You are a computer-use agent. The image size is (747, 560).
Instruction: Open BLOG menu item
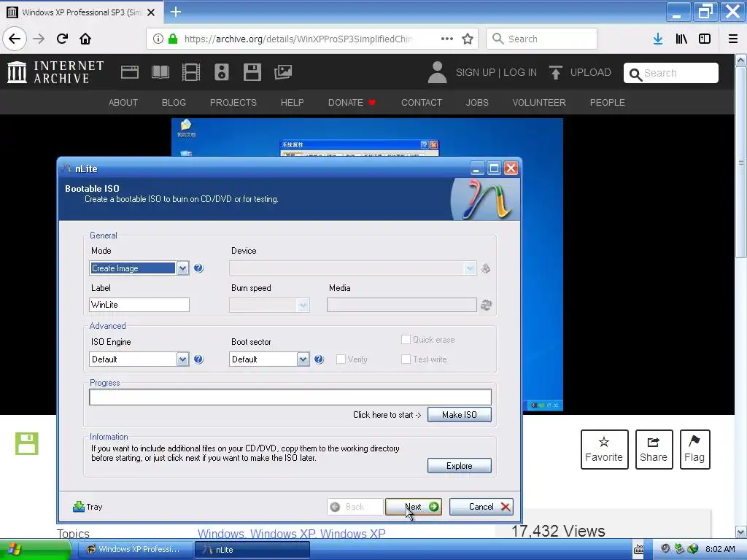pyautogui.click(x=174, y=102)
